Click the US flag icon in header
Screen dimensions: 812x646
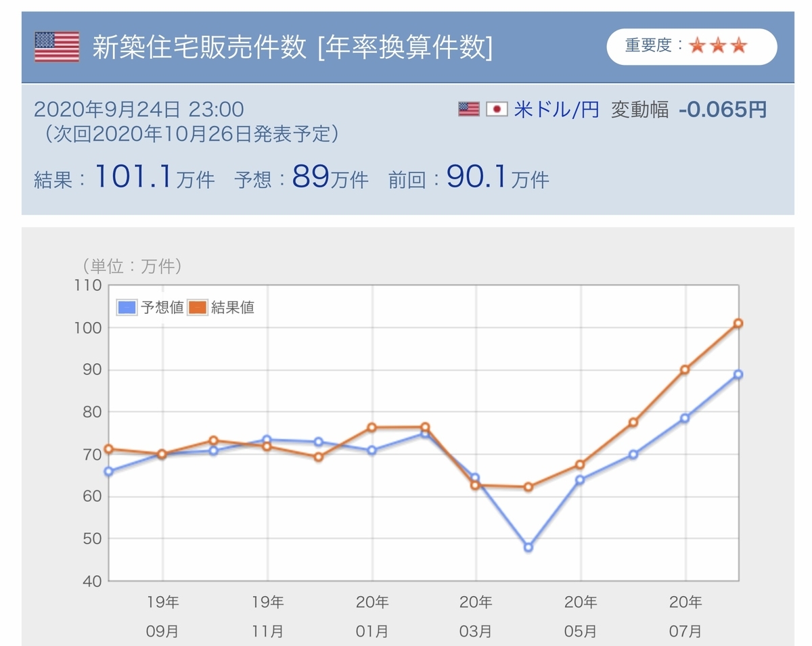[57, 47]
